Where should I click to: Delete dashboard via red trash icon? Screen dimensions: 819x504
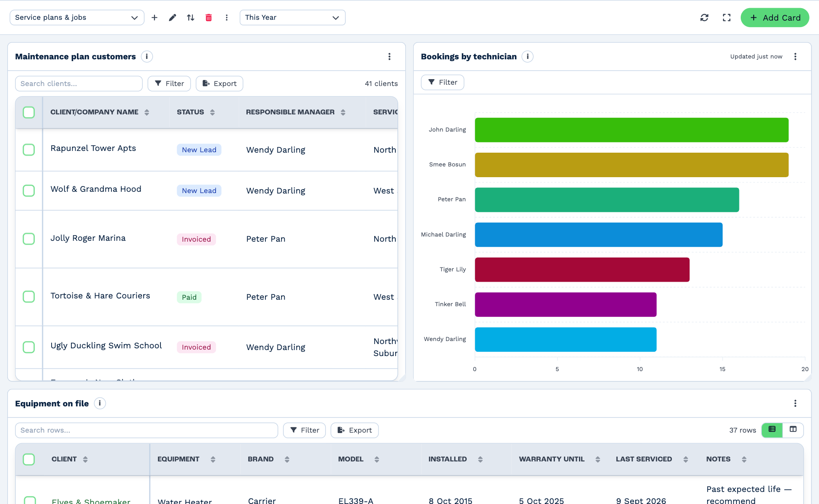point(209,18)
